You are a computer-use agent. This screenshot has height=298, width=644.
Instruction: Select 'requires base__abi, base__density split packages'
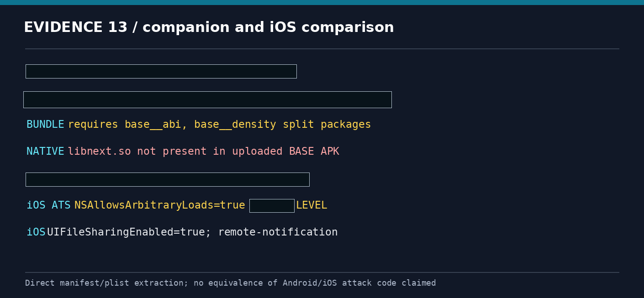(x=219, y=125)
